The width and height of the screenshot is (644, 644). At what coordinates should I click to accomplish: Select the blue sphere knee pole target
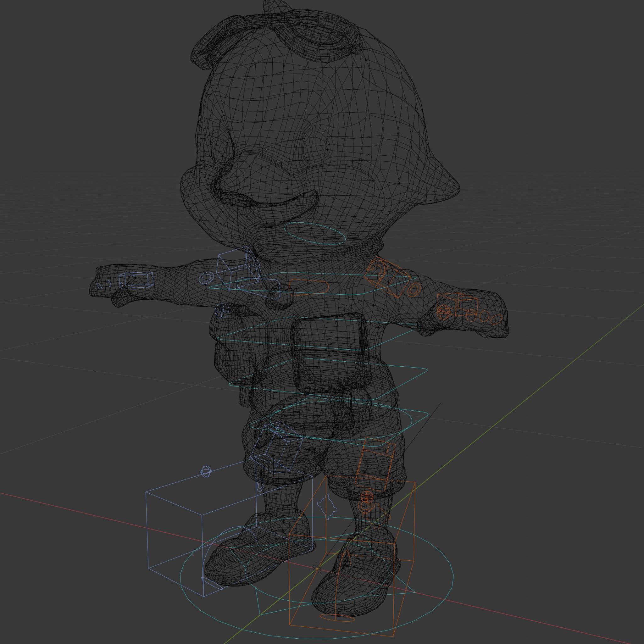click(x=206, y=471)
